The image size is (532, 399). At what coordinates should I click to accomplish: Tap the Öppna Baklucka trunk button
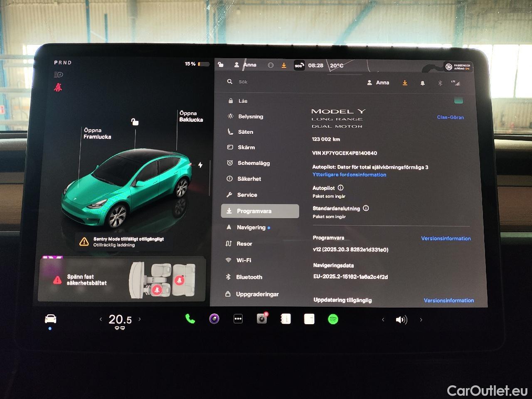click(191, 116)
